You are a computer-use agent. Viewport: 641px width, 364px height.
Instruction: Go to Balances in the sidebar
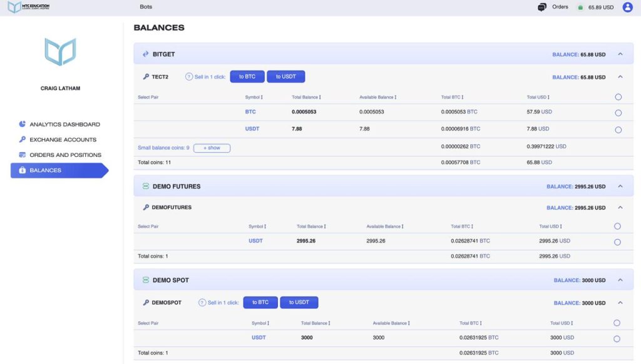click(45, 170)
